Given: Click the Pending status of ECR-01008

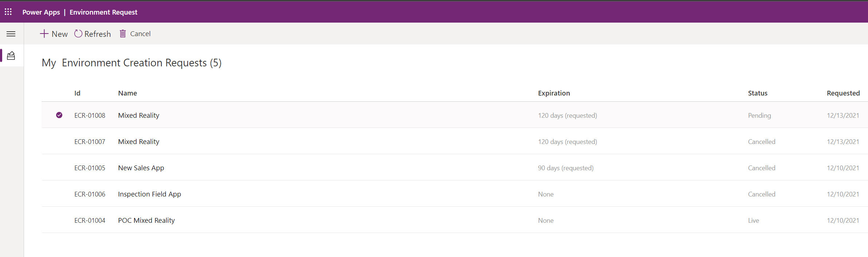Looking at the screenshot, I should tap(759, 116).
